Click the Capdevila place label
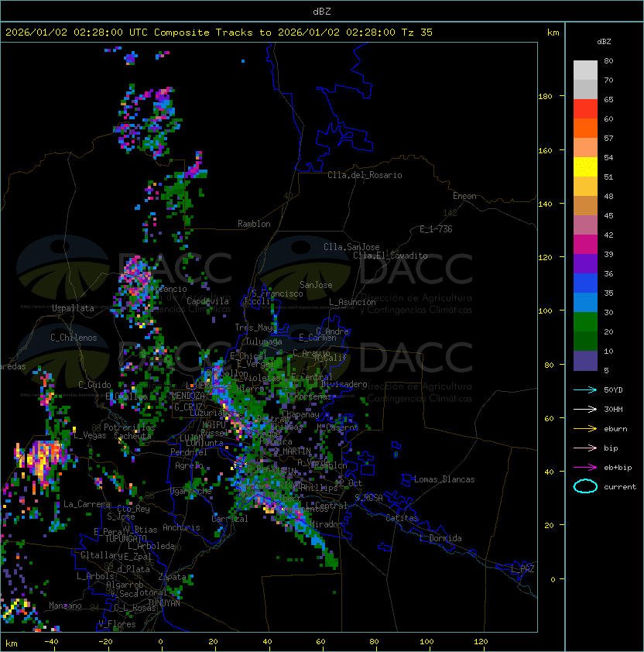This screenshot has width=644, height=652. click(x=207, y=301)
